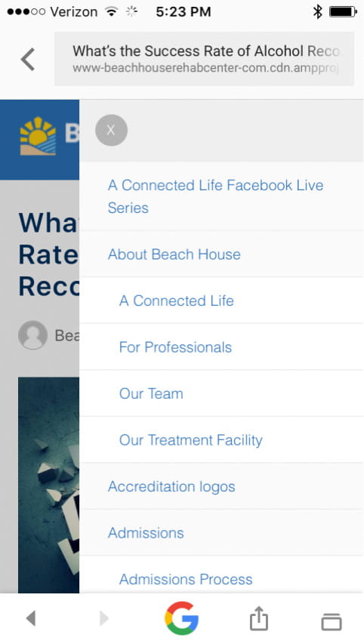The image size is (364, 644).
Task: Tap the forward arrow in bottom toolbar
Action: pyautogui.click(x=103, y=618)
